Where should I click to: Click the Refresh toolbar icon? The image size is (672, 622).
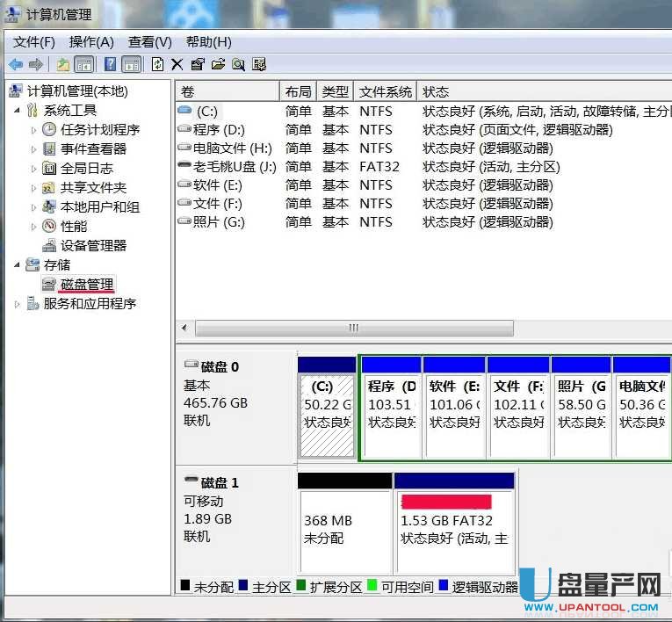coord(157,64)
